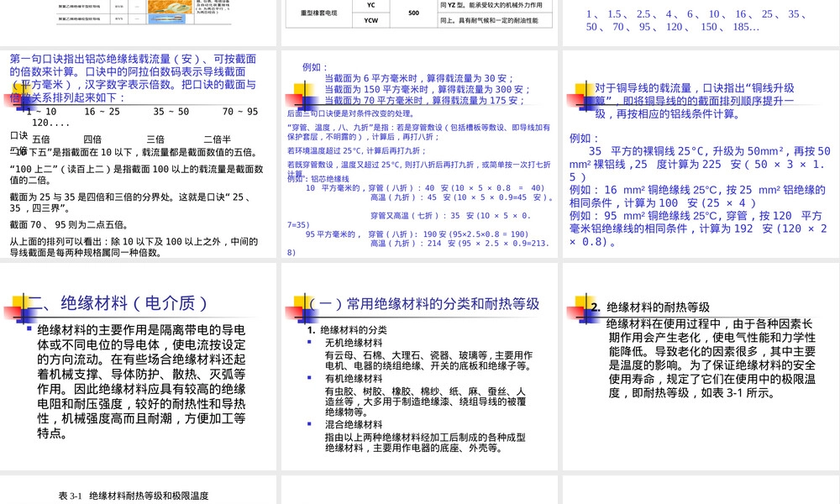
Task: Click the paragraph starting “穿管、温度，八、九折”是指
Action: [x=418, y=132]
